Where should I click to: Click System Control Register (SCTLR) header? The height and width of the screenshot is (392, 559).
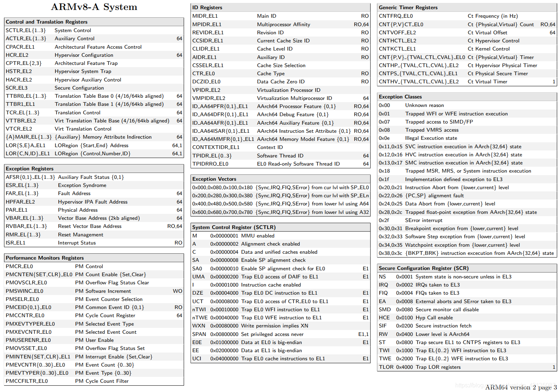(x=234, y=227)
